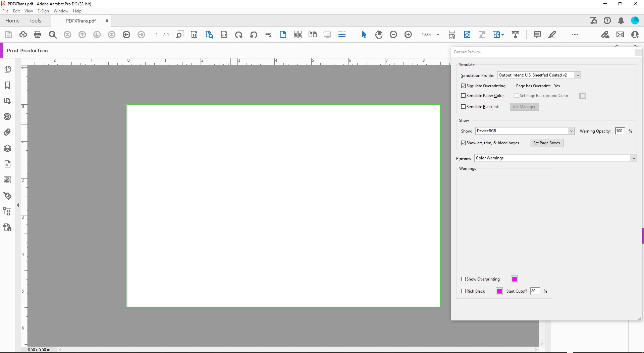Open the File menu
Screen dimensions: 644x353
coord(5,11)
